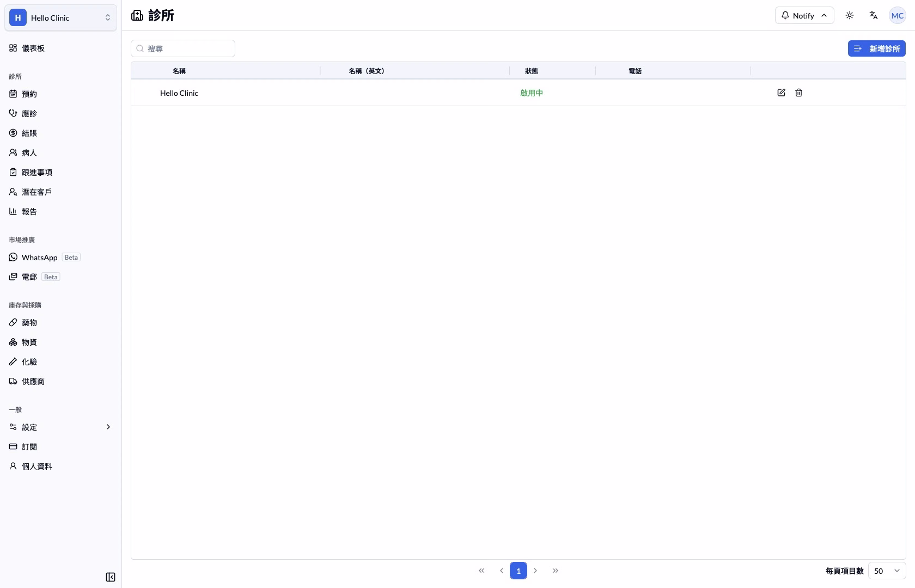Click the Hello Clinic name cell
The image size is (915, 588).
tap(179, 93)
